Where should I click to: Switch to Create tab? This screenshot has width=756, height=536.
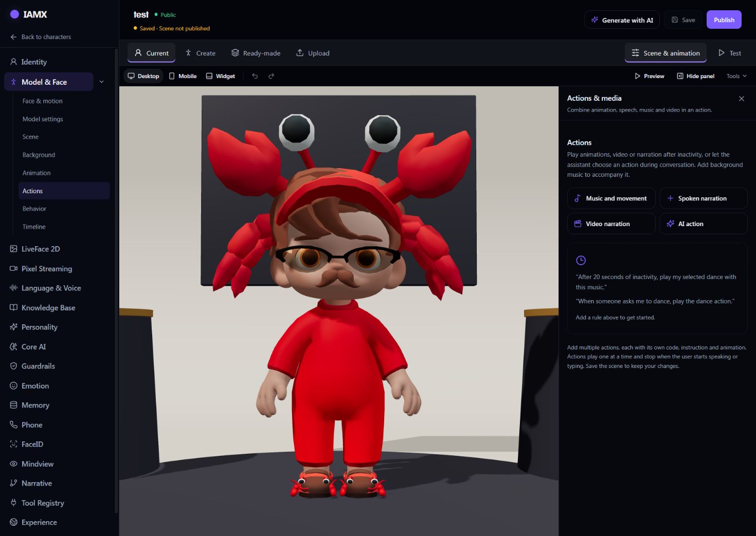[x=200, y=53]
